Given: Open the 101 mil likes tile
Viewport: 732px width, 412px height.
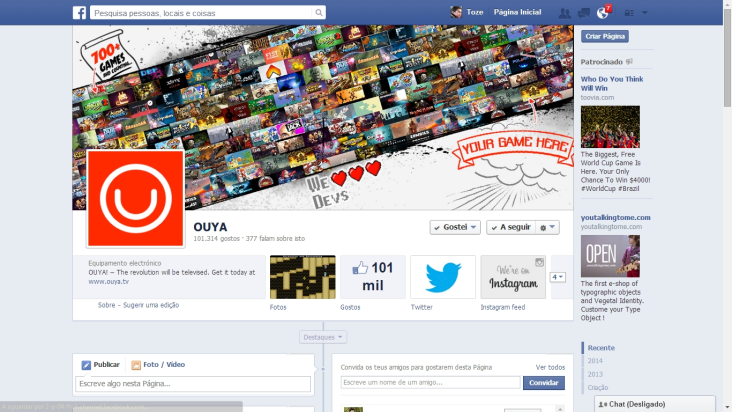Looking at the screenshot, I should coord(373,277).
